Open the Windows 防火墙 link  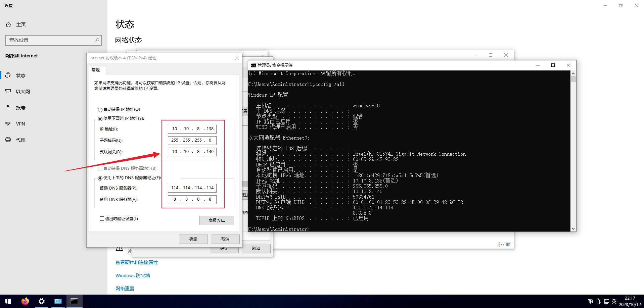point(133,275)
